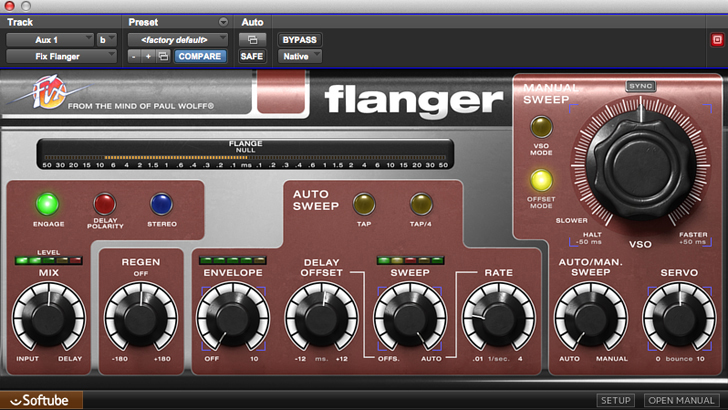
Task: Click the LED meter above SWEEP
Action: (410, 260)
